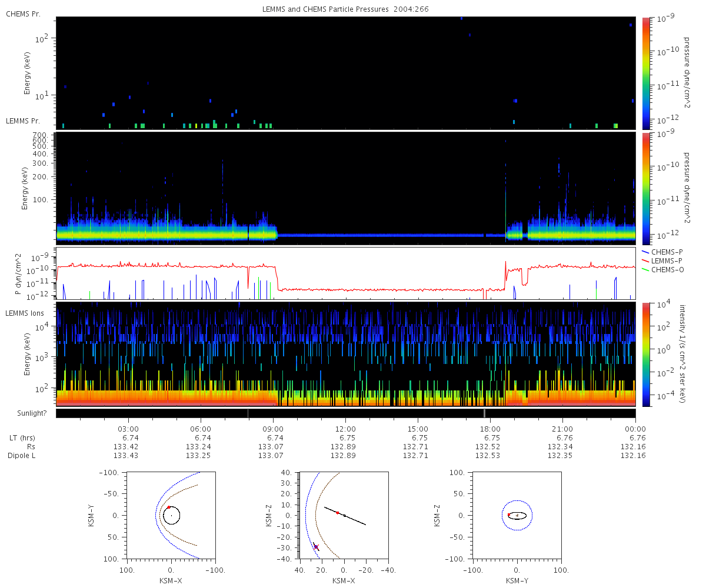This screenshot has height=588, width=706.
Task: Click the gray Sunlight bar marker before 09:00
Action: point(248,413)
